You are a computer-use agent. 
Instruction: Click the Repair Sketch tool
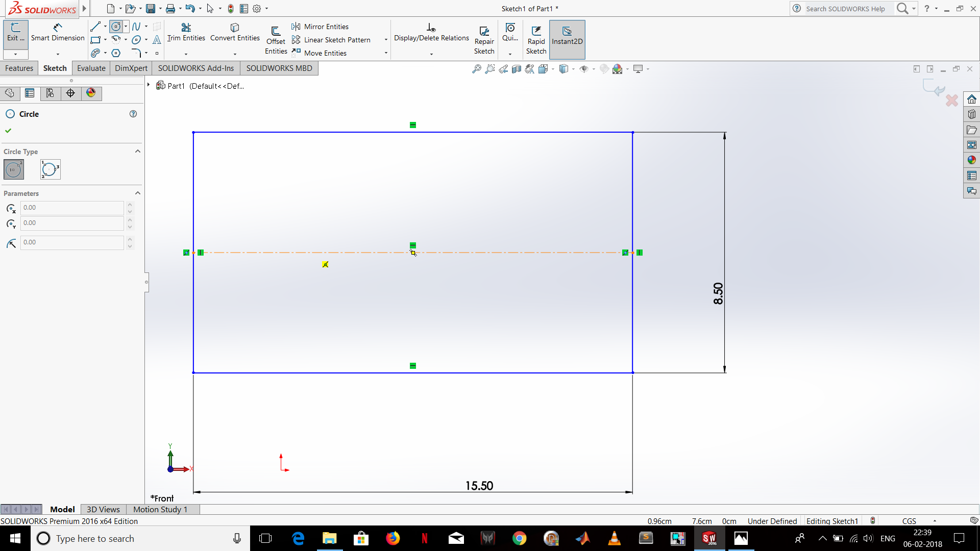pos(484,38)
